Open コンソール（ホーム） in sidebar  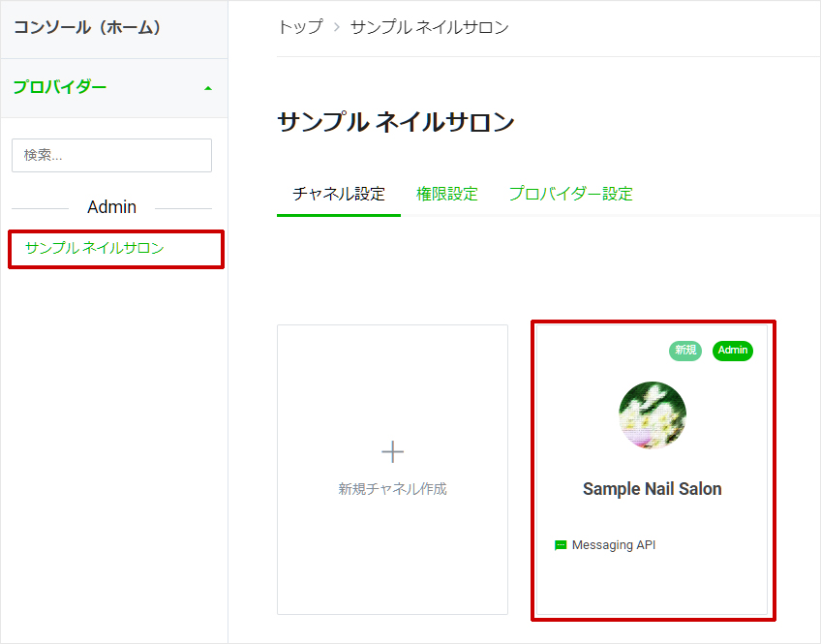click(87, 27)
